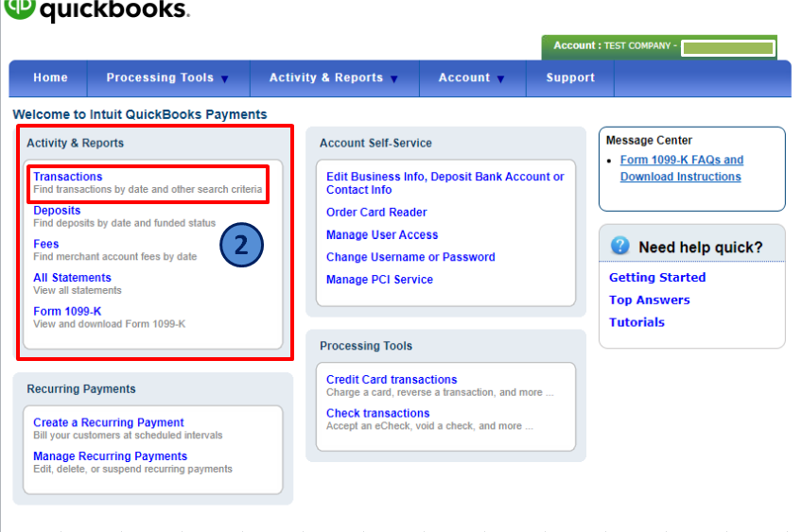
Task: Click Create a Recurring Payment
Action: pyautogui.click(x=109, y=422)
